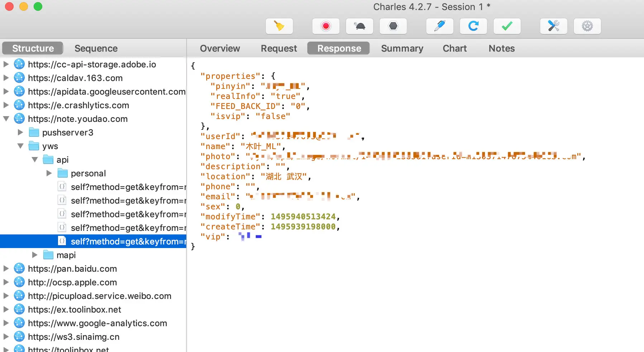Open the Notes tab
Viewport: 644px width, 352px height.
coord(501,48)
